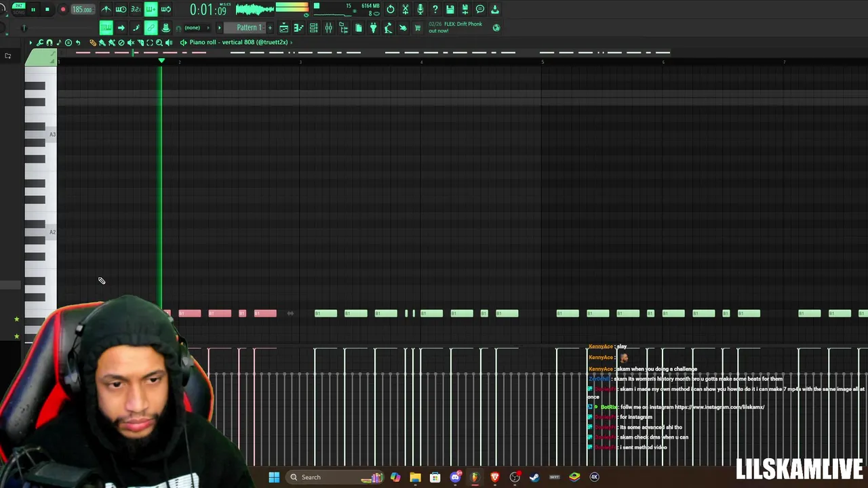
Task: Select the Mute tool
Action: tap(131, 43)
